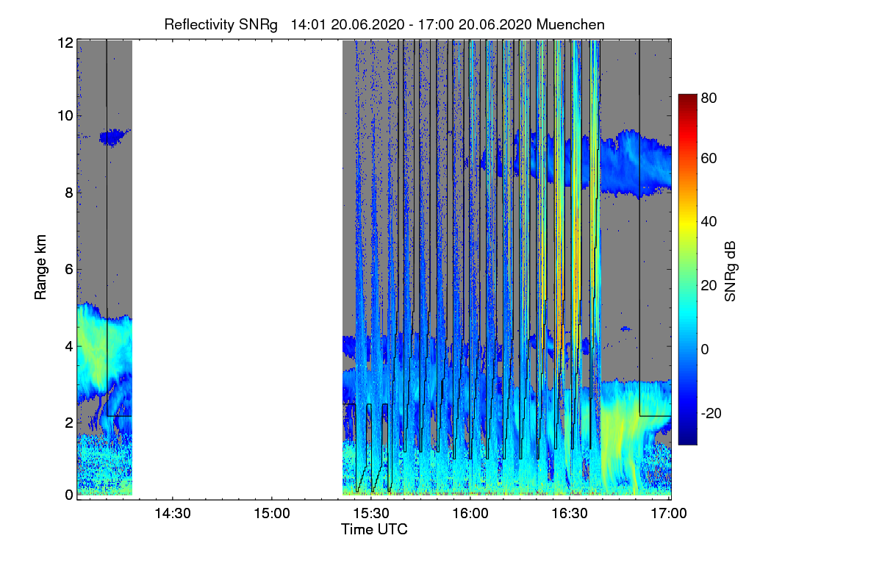Click the colorbar value 20
The width and height of the screenshot is (882, 588).
tap(709, 285)
